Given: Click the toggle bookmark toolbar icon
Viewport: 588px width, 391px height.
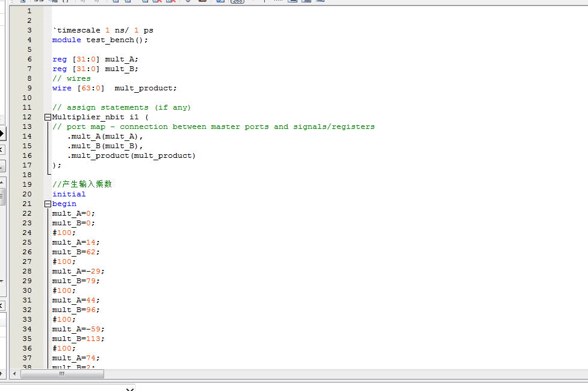Looking at the screenshot, I should tap(116, 2).
